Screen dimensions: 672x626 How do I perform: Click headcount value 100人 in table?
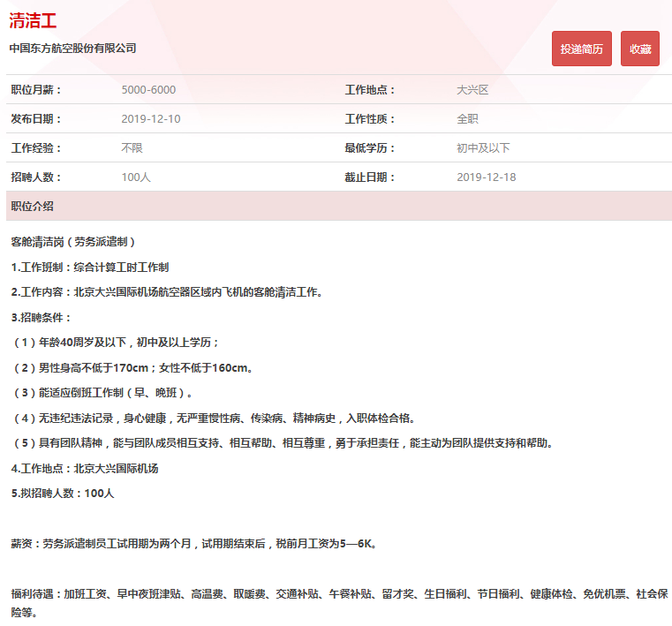coord(136,177)
